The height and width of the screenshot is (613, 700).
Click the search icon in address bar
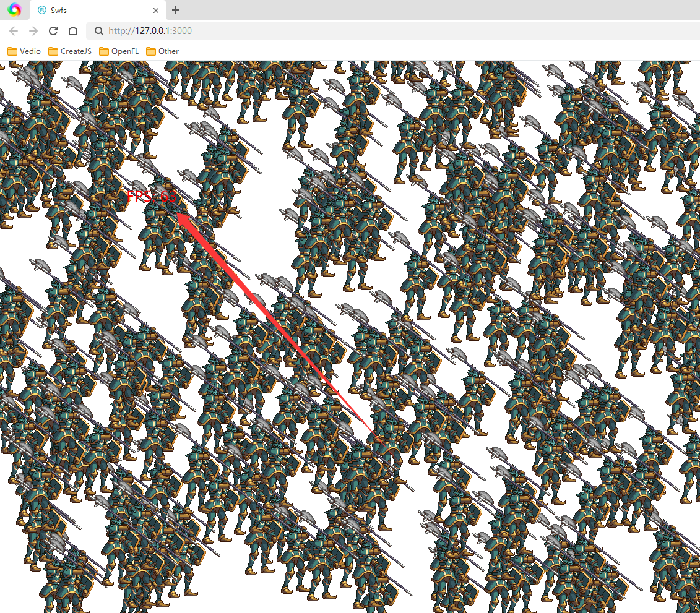(x=99, y=31)
